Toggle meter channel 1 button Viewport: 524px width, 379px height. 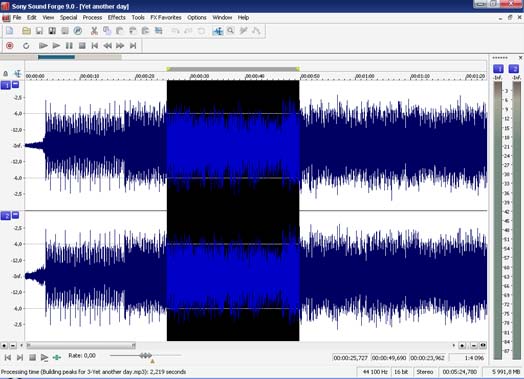coord(498,69)
